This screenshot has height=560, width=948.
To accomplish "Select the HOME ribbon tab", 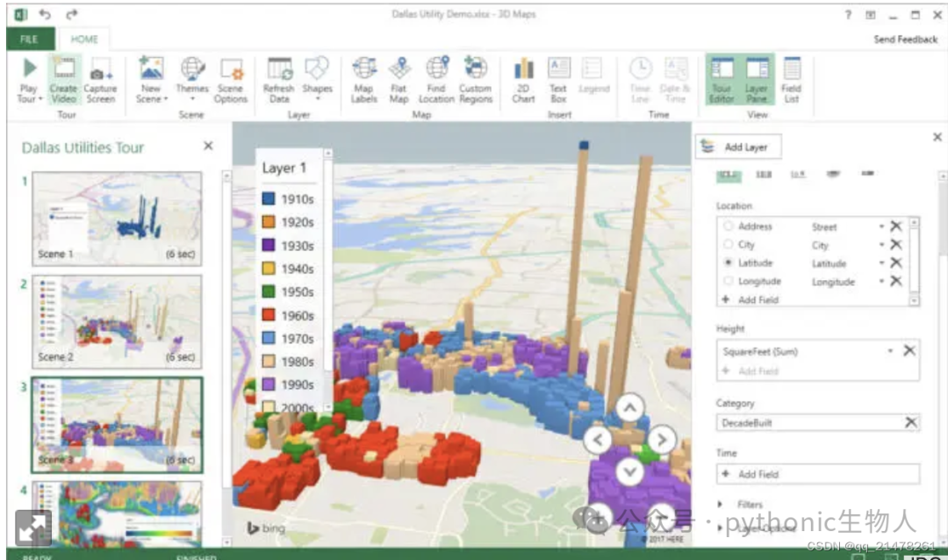I will click(x=84, y=39).
